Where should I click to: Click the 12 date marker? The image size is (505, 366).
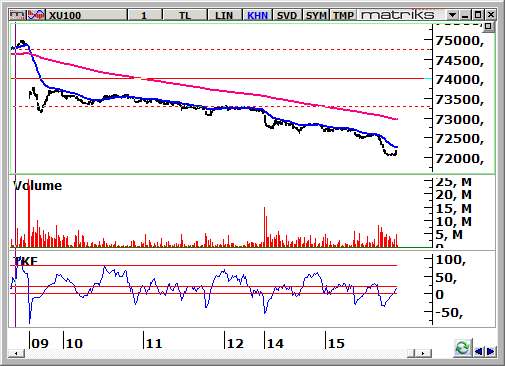pyautogui.click(x=235, y=343)
